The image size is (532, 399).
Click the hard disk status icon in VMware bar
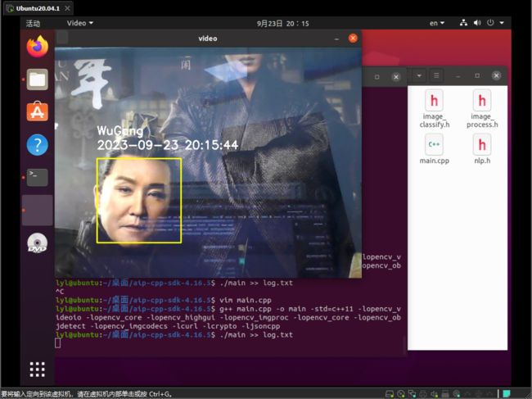click(x=390, y=394)
